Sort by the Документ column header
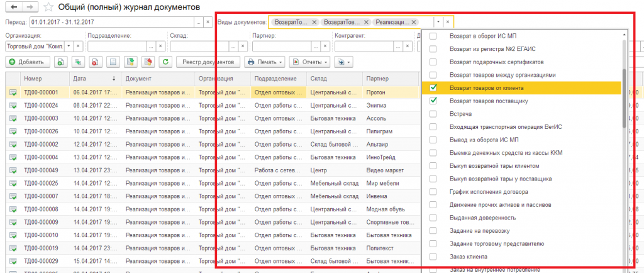The image size is (644, 273). point(158,79)
